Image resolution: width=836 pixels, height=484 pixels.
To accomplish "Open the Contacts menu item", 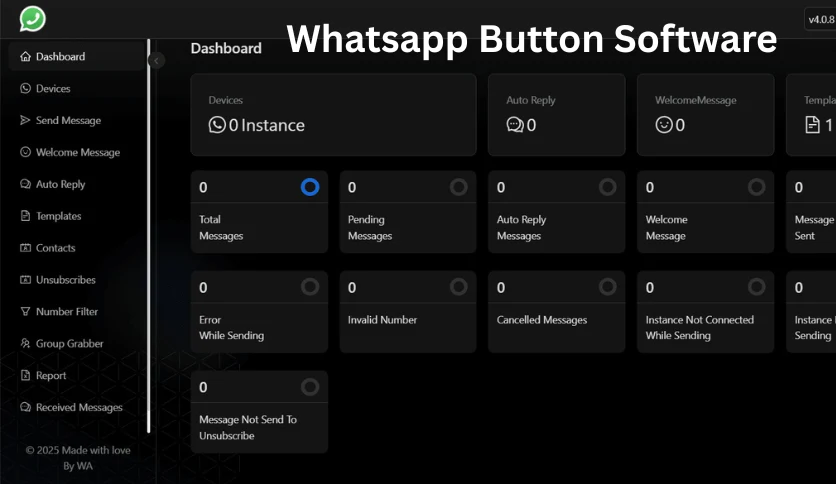I will coord(55,248).
